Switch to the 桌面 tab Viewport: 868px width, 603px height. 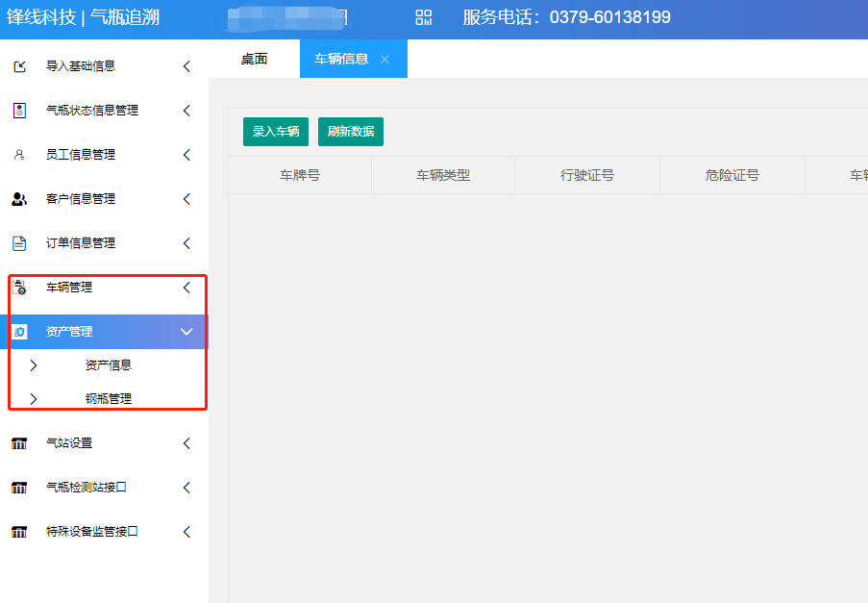pos(254,59)
